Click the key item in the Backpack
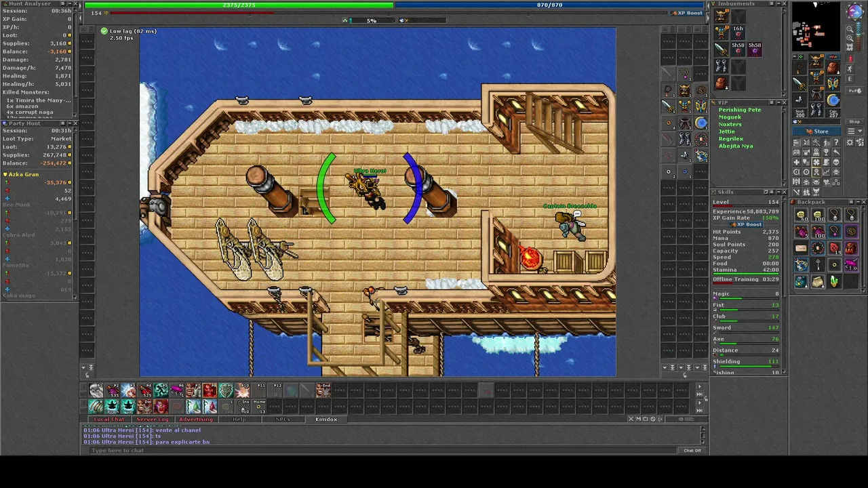This screenshot has width=868, height=488. click(x=818, y=265)
